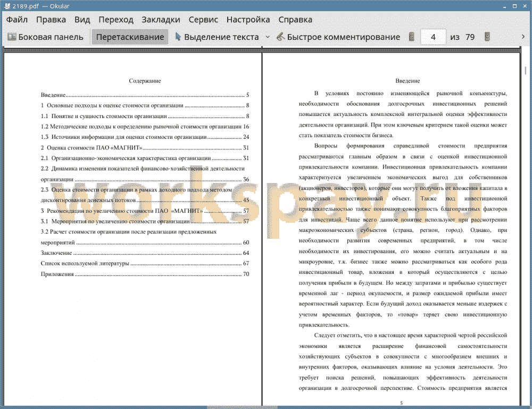The width and height of the screenshot is (532, 409).
Task: Click the entry '1 Основные подходы к оценке стоимости организации'
Action: [145, 105]
